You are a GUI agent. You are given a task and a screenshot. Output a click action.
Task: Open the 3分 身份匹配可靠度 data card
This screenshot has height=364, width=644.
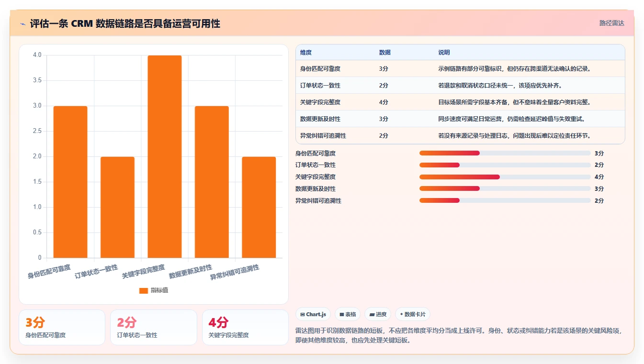click(x=62, y=327)
